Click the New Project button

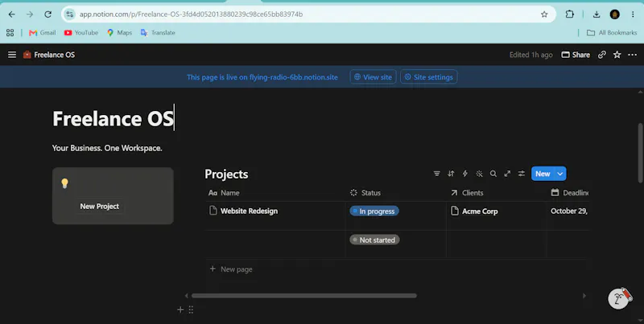[x=99, y=207]
